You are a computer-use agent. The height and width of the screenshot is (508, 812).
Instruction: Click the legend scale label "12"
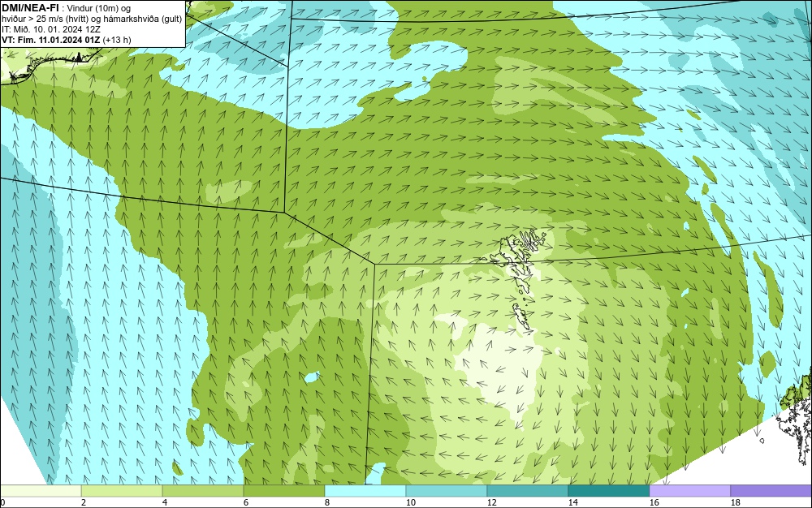pos(491,502)
